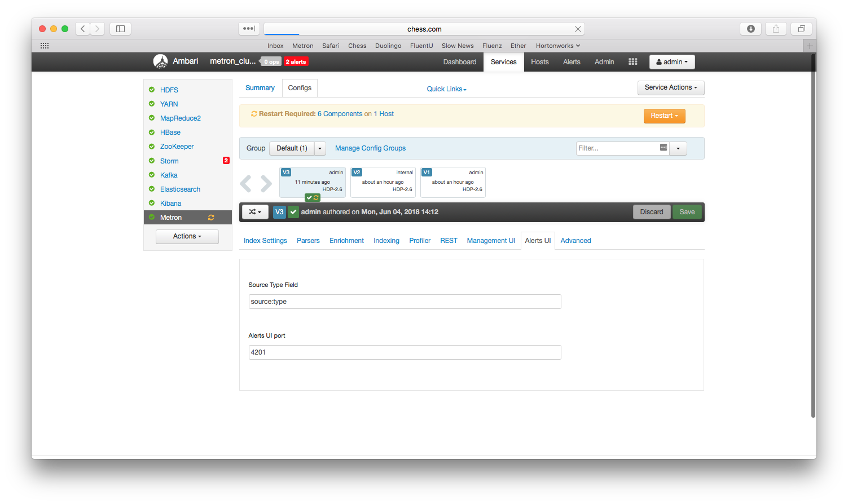Switch to the Summary tab
Image resolution: width=848 pixels, height=504 pixels.
pyautogui.click(x=260, y=88)
